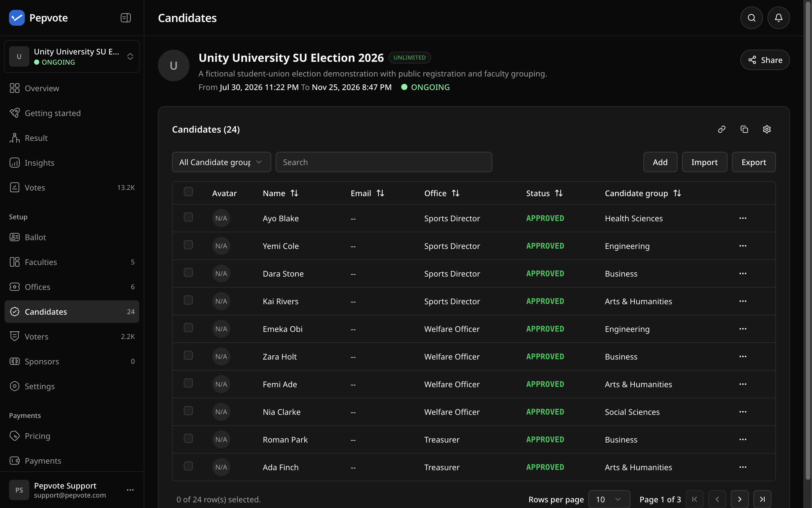Open notifications bell icon

tap(778, 18)
